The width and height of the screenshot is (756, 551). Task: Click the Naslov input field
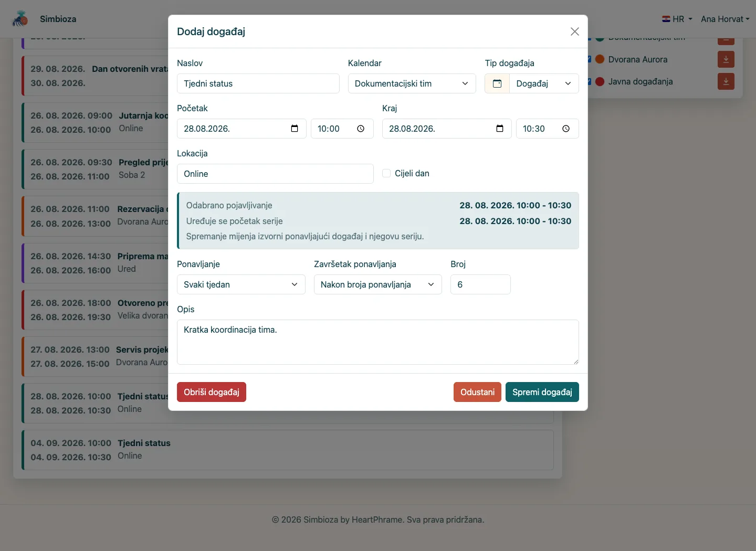point(258,83)
